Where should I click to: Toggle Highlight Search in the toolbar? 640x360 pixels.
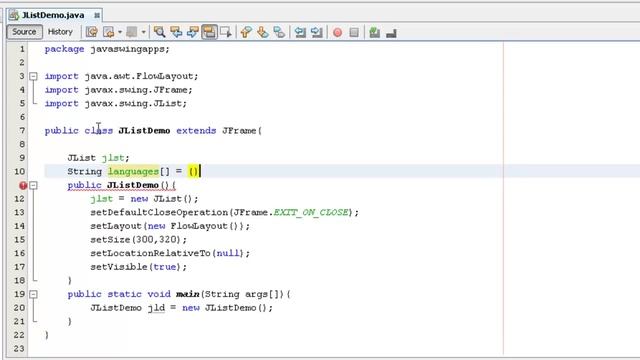click(209, 32)
